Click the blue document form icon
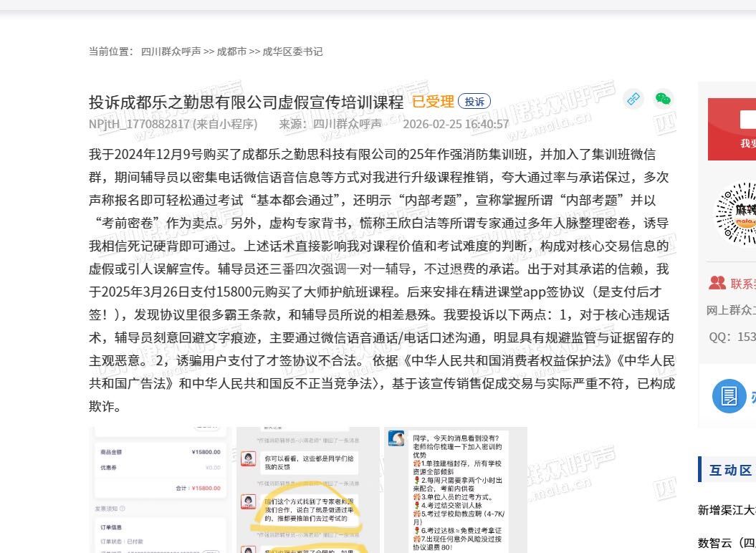The width and height of the screenshot is (756, 553). [x=729, y=396]
